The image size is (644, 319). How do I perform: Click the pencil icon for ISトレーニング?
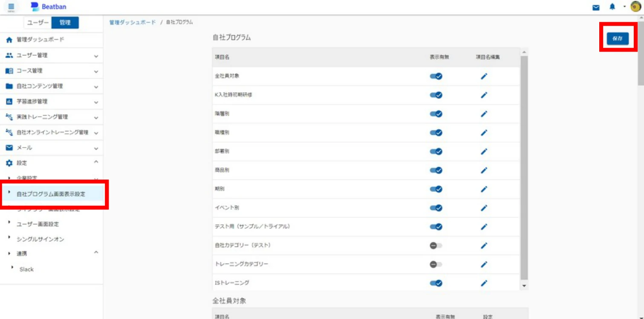[x=484, y=283]
